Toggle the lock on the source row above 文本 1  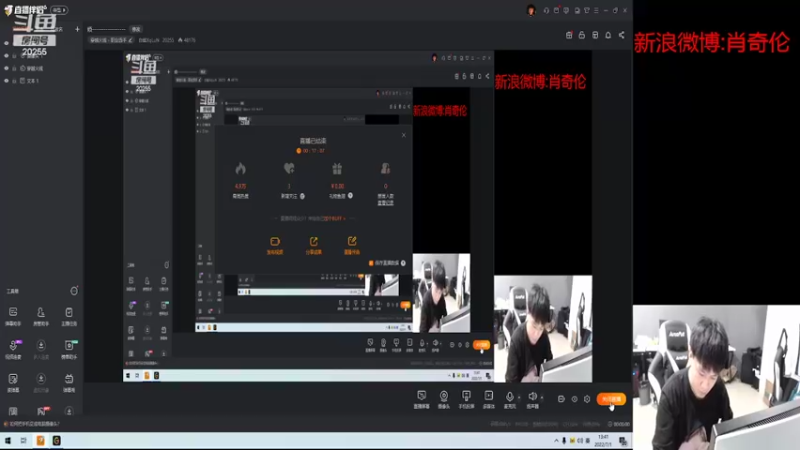(x=14, y=68)
